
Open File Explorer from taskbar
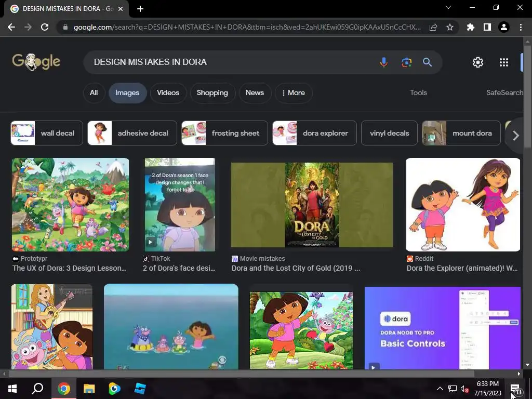tap(89, 389)
